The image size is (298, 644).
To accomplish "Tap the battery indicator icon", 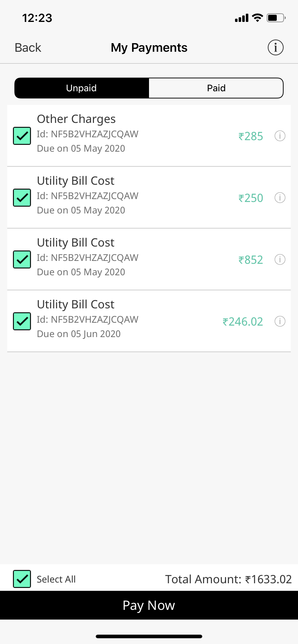I will point(276,18).
